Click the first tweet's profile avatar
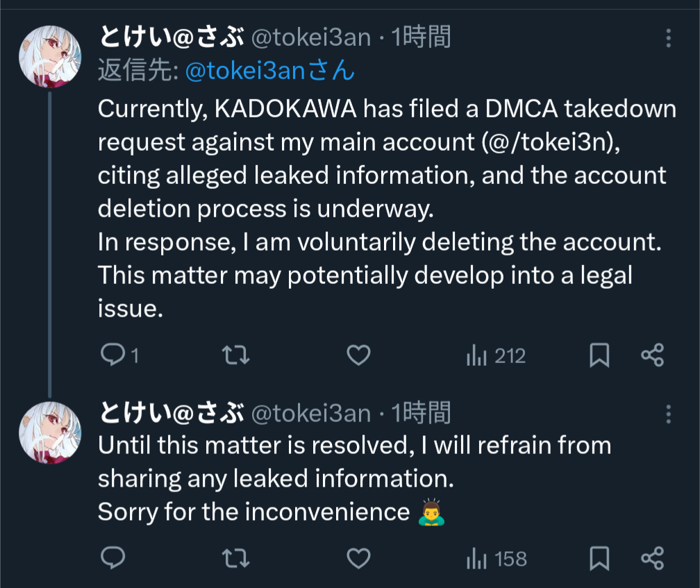The height and width of the screenshot is (588, 700). point(50,57)
